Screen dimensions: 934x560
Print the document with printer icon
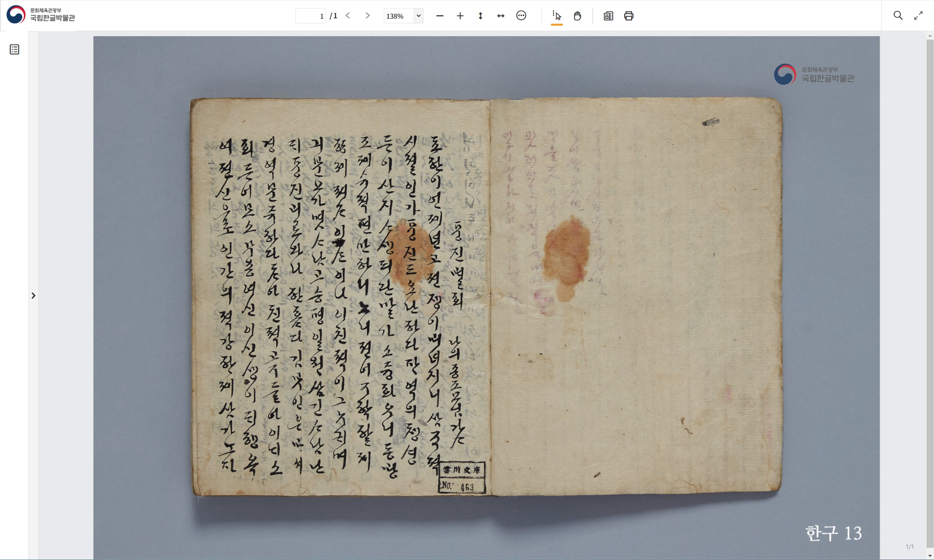tap(629, 16)
